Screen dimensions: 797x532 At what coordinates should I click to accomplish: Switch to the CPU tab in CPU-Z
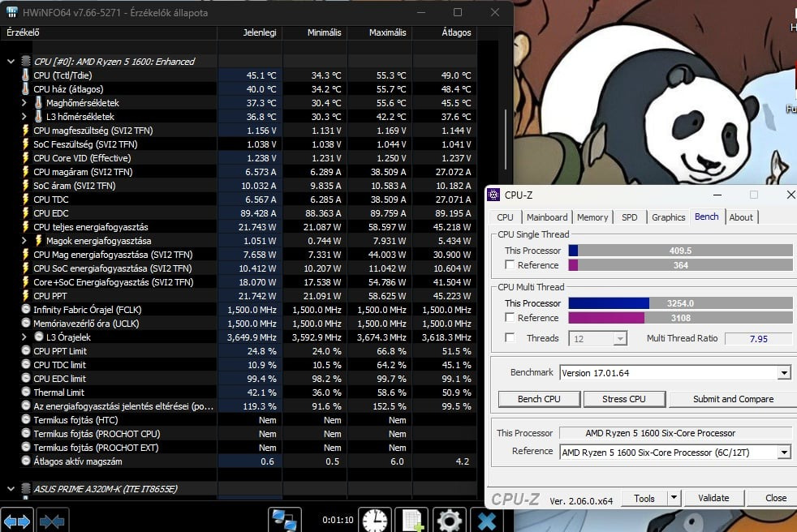pos(505,217)
